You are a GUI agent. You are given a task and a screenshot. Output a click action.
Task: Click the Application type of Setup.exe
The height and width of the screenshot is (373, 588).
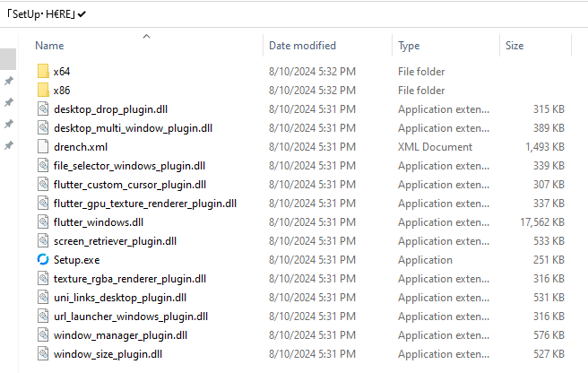[425, 260]
